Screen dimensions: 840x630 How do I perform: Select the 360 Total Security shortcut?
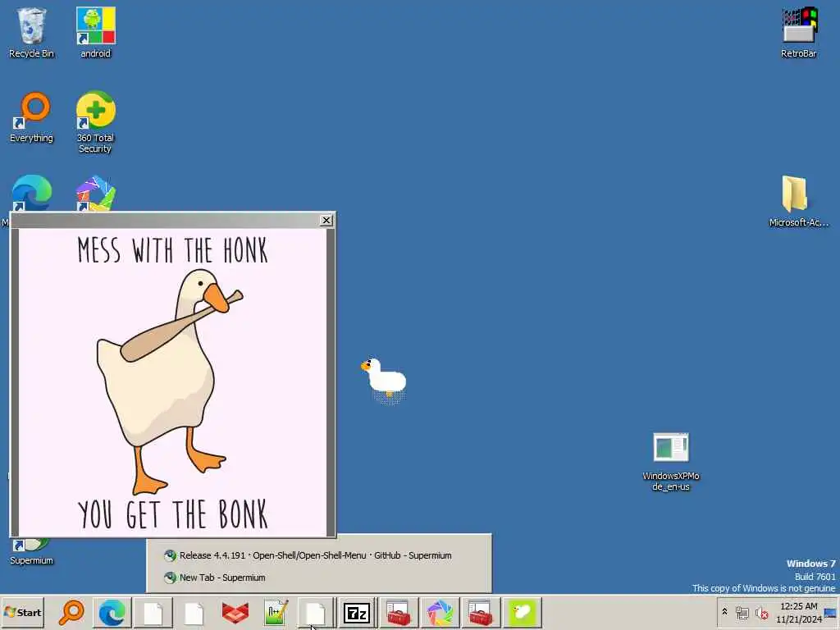tap(95, 122)
